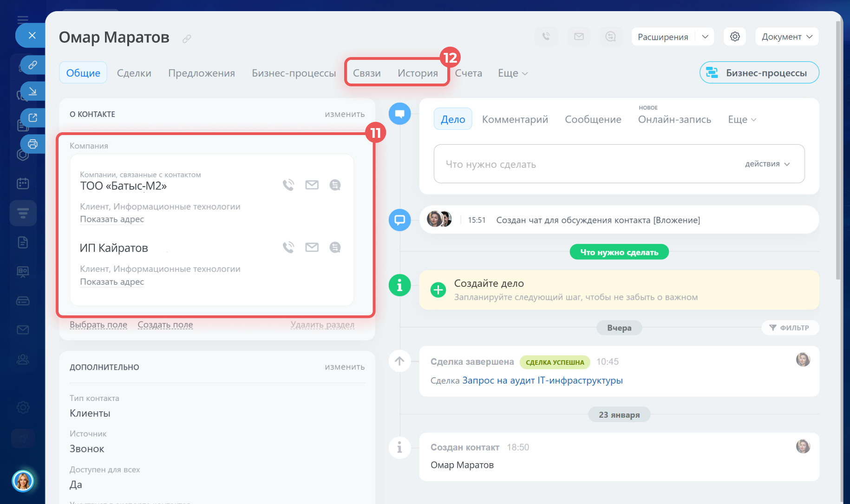Expand Еще menu in the tab bar
Image resolution: width=850 pixels, height=504 pixels.
point(512,73)
